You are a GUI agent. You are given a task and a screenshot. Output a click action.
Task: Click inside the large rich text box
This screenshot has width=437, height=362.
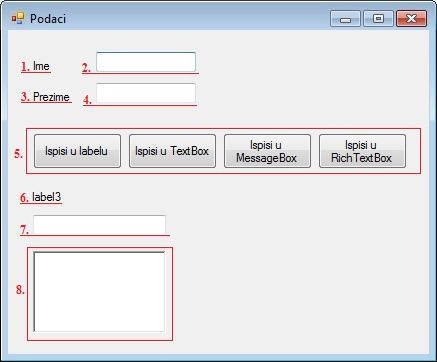point(99,292)
